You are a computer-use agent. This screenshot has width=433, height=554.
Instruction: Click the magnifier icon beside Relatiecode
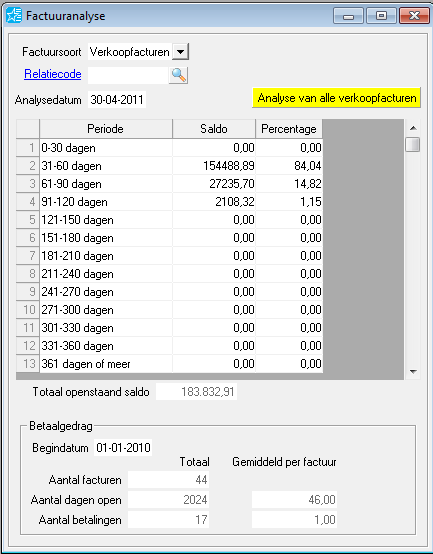pyautogui.click(x=178, y=75)
